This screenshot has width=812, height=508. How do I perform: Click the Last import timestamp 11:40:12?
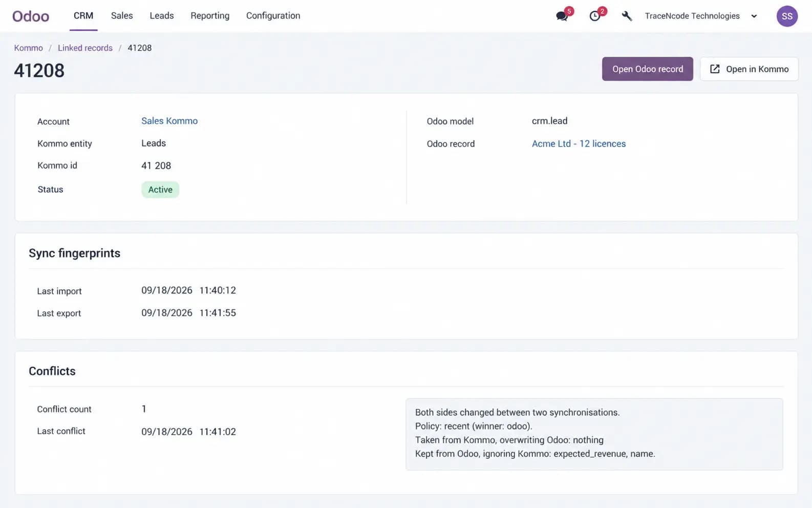point(218,290)
